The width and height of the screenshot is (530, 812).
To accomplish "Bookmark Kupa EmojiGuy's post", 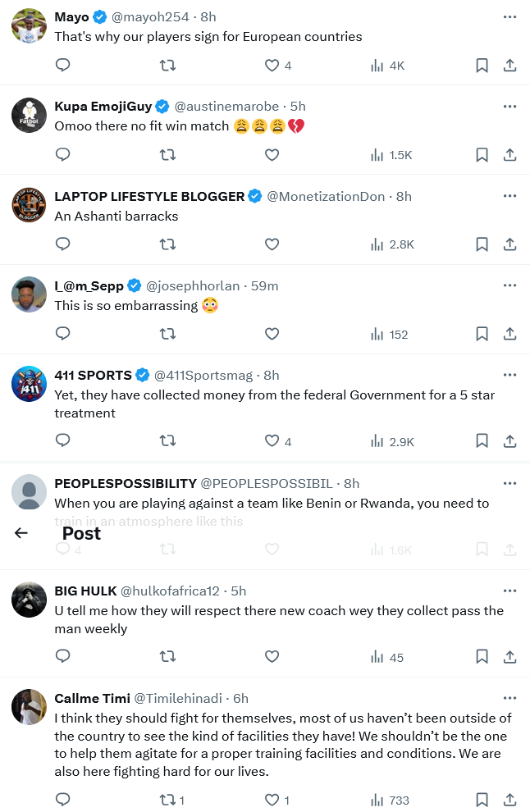I will [x=482, y=155].
